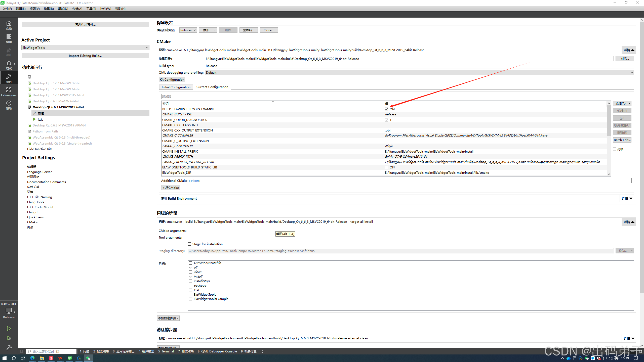Open the File (文件) menu
The image size is (644, 362).
[7, 9]
